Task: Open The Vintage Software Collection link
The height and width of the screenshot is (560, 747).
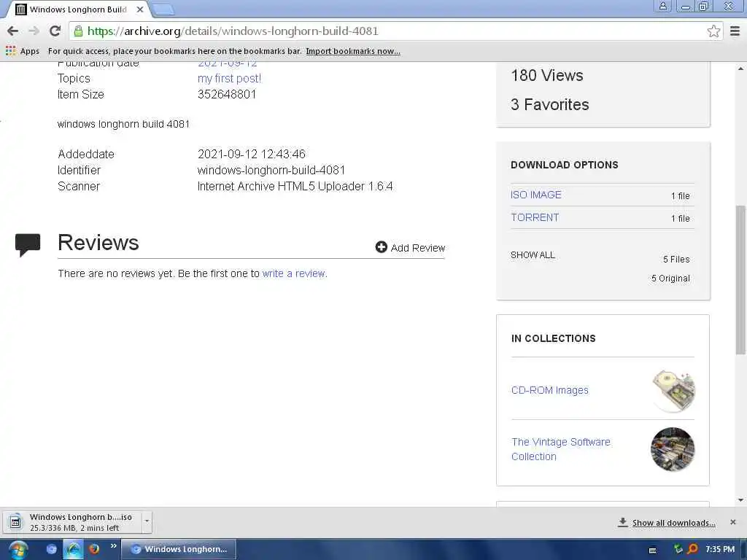Action: (x=561, y=449)
